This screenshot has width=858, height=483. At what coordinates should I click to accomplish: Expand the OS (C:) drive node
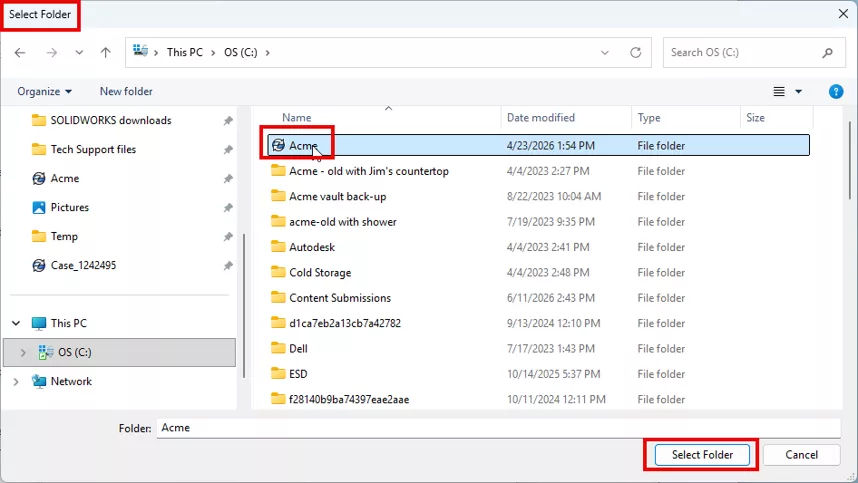23,352
